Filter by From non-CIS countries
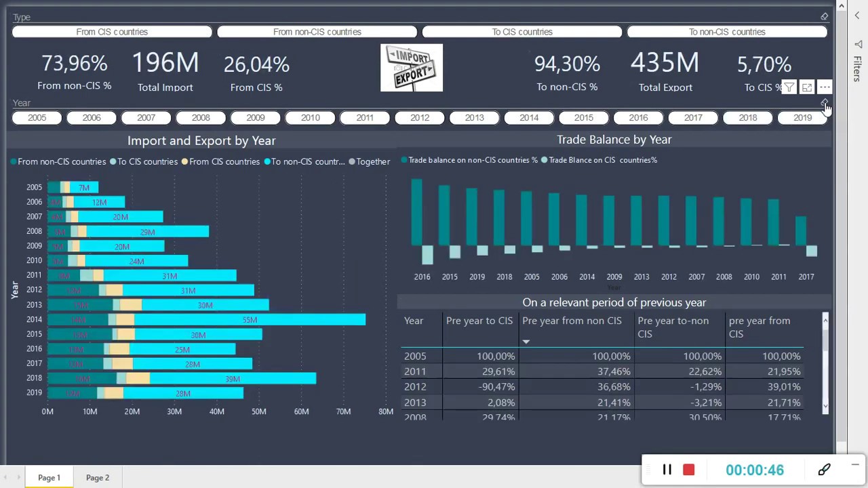Image resolution: width=868 pixels, height=488 pixels. point(317,32)
